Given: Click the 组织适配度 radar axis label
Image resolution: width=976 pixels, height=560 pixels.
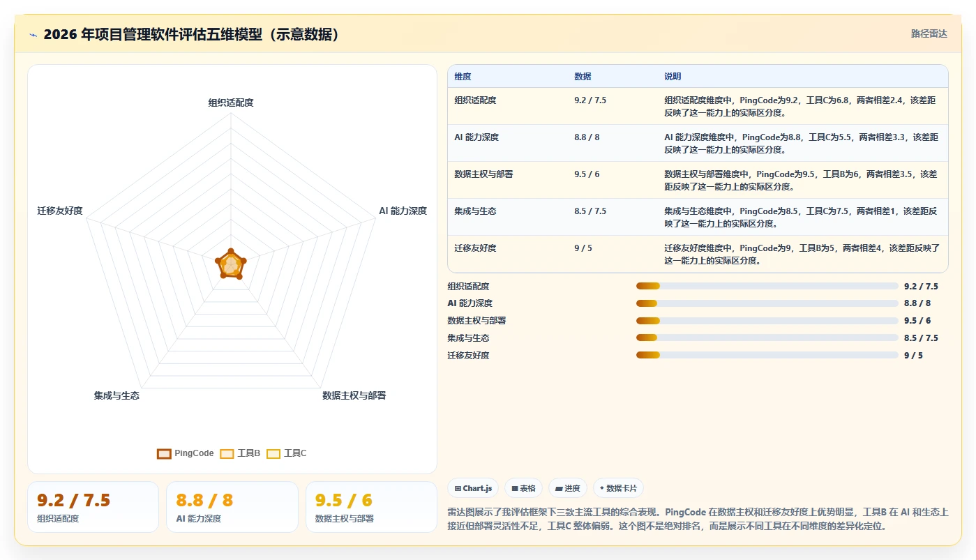Looking at the screenshot, I should tap(231, 103).
